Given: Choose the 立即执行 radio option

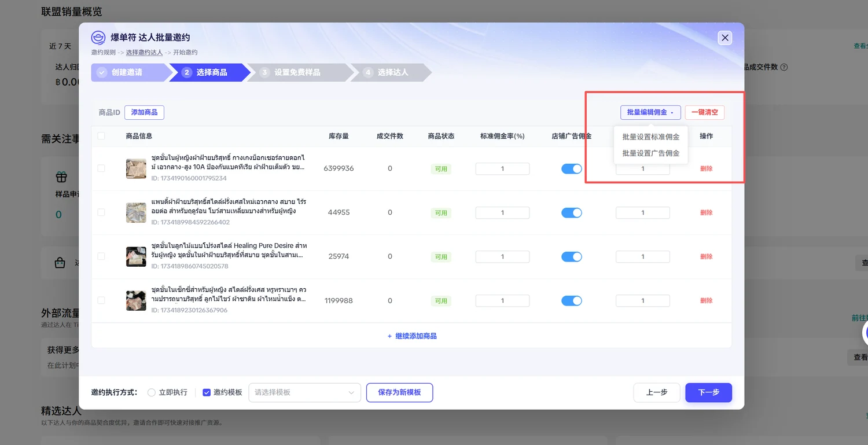Looking at the screenshot, I should 152,392.
